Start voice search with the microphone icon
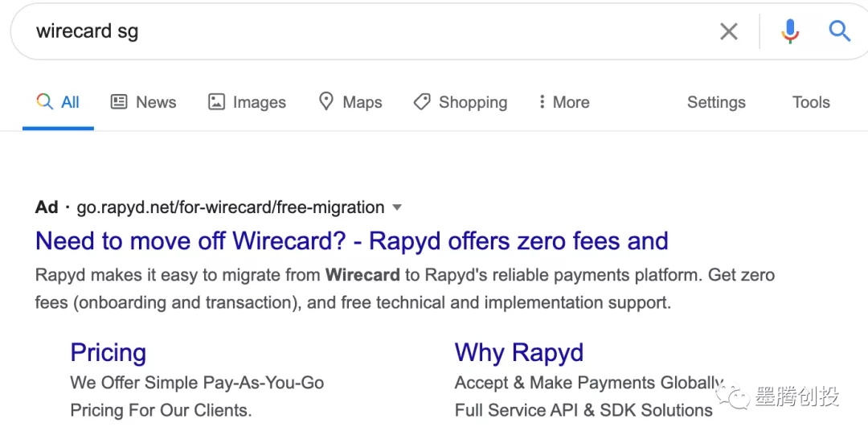The height and width of the screenshot is (435, 868). click(x=790, y=31)
